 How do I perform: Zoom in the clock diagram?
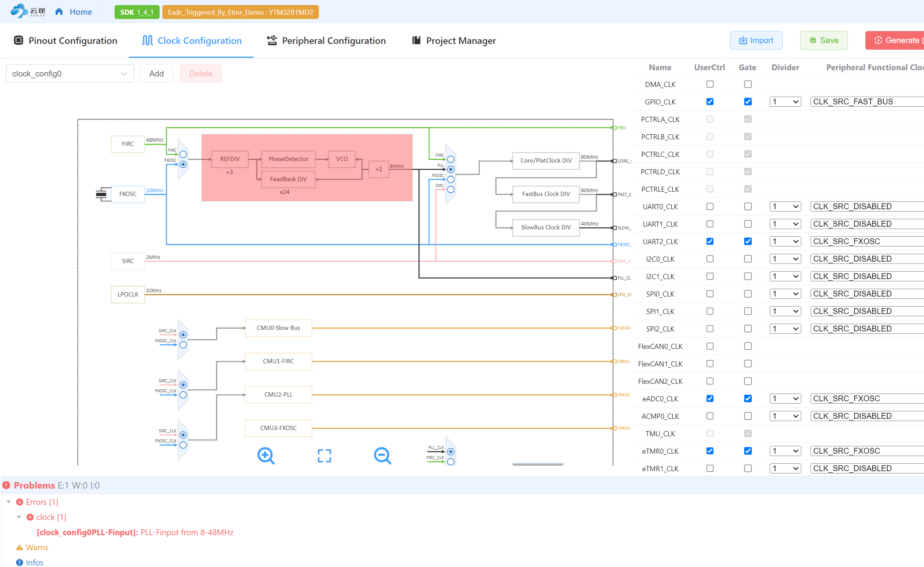coord(266,456)
